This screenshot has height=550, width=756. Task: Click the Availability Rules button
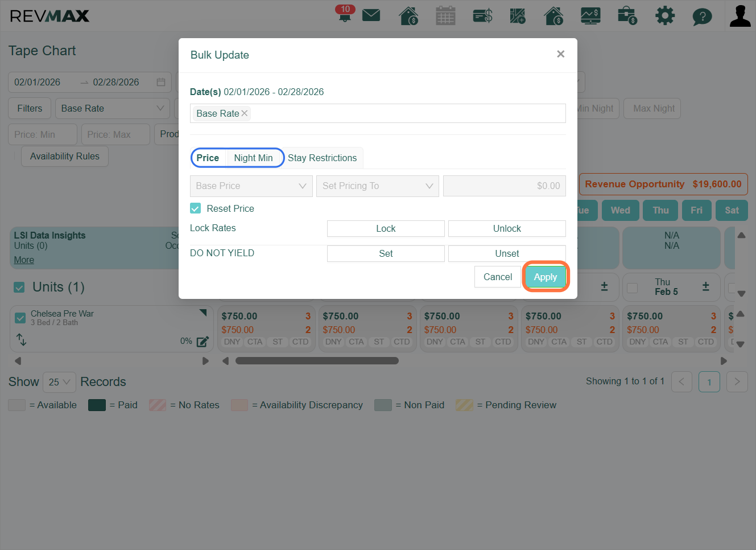click(65, 156)
